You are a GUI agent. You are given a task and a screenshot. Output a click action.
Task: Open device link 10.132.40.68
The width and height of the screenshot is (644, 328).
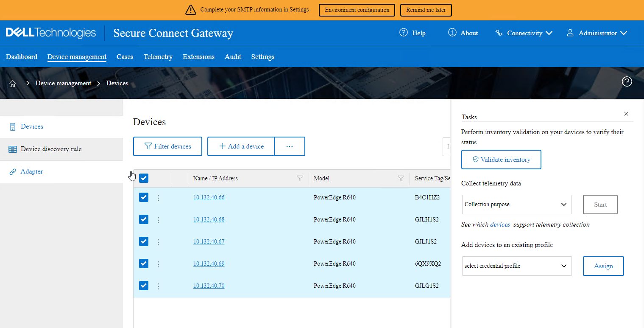point(209,220)
